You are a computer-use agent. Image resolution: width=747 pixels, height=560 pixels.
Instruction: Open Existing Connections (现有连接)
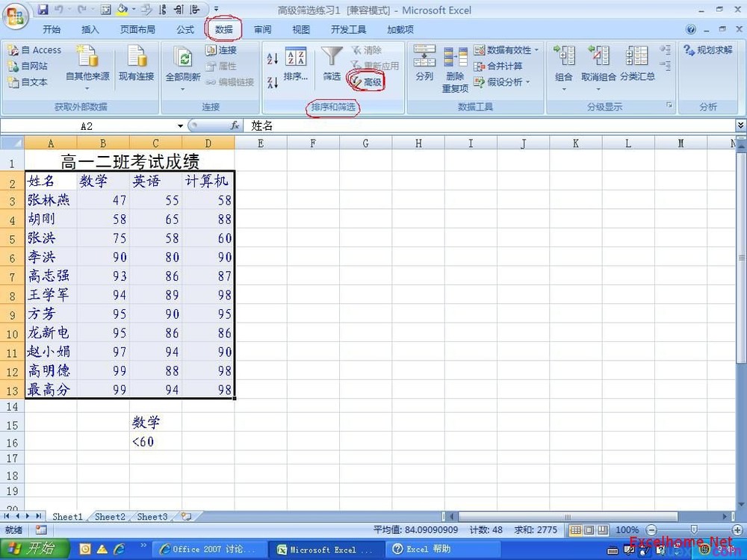pos(136,64)
